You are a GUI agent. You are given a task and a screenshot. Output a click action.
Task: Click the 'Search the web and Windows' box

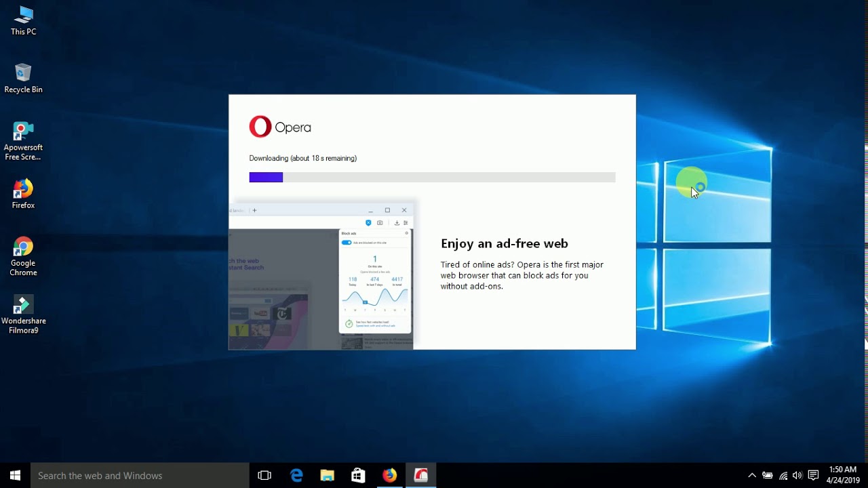[x=140, y=476]
